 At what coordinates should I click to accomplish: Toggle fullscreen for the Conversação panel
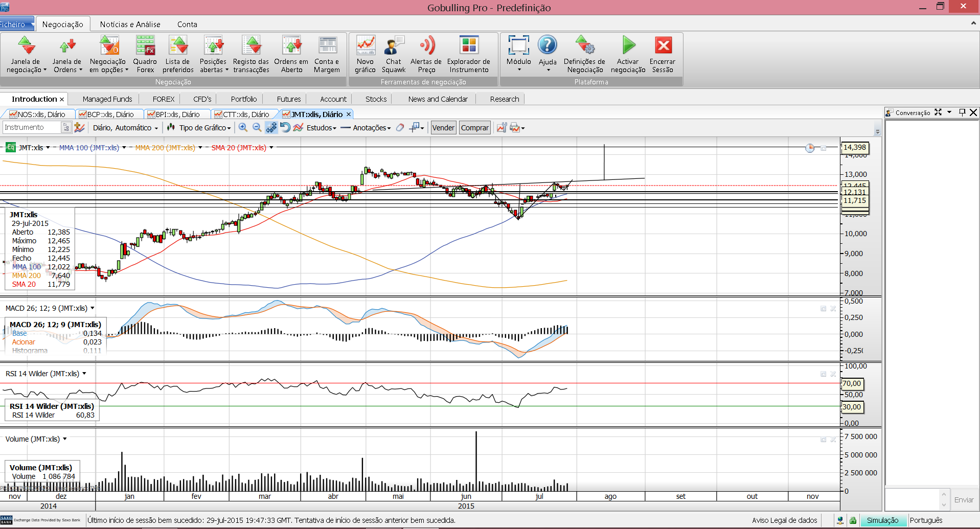tap(938, 112)
